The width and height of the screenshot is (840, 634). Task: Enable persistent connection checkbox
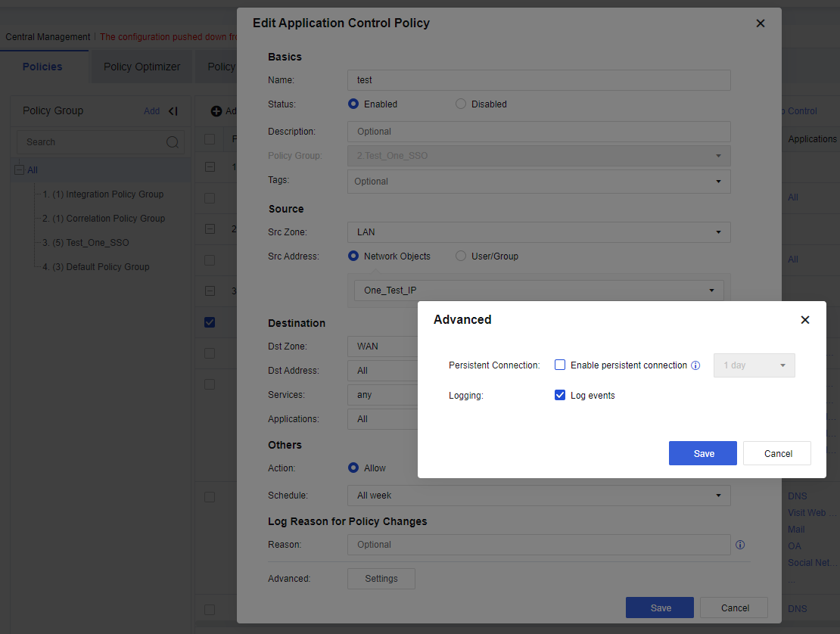coord(560,365)
